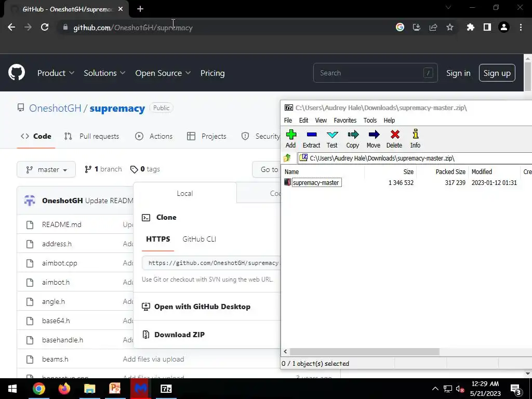The width and height of the screenshot is (532, 399).
Task: Open the GitHub logo home link
Action: [x=17, y=72]
